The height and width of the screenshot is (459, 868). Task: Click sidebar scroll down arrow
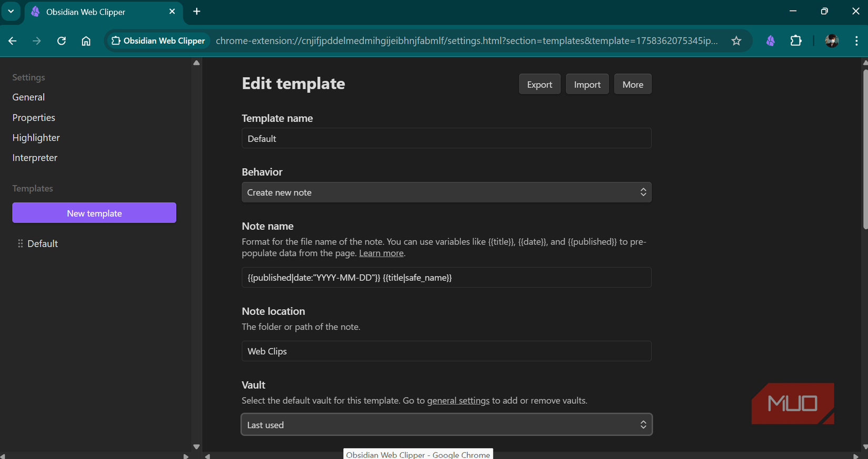tap(196, 447)
